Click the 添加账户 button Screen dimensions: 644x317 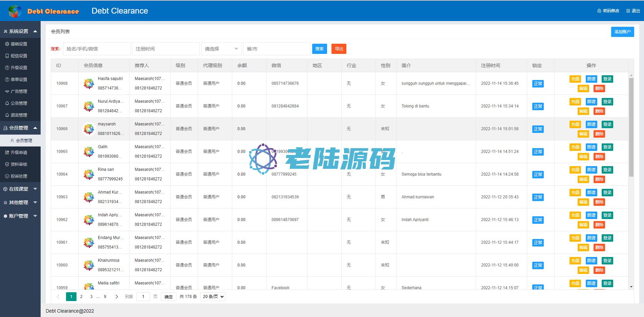(x=622, y=32)
